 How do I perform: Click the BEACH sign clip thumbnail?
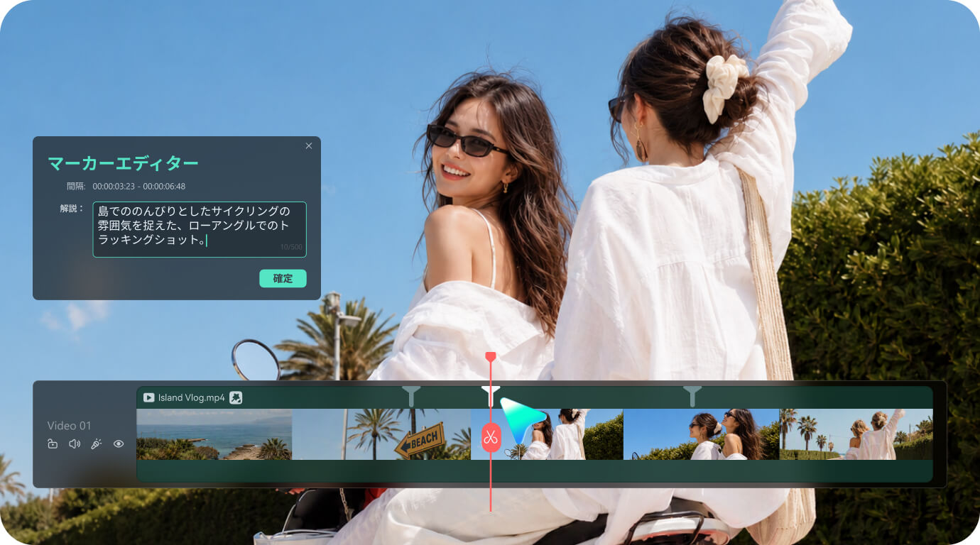[x=381, y=434]
